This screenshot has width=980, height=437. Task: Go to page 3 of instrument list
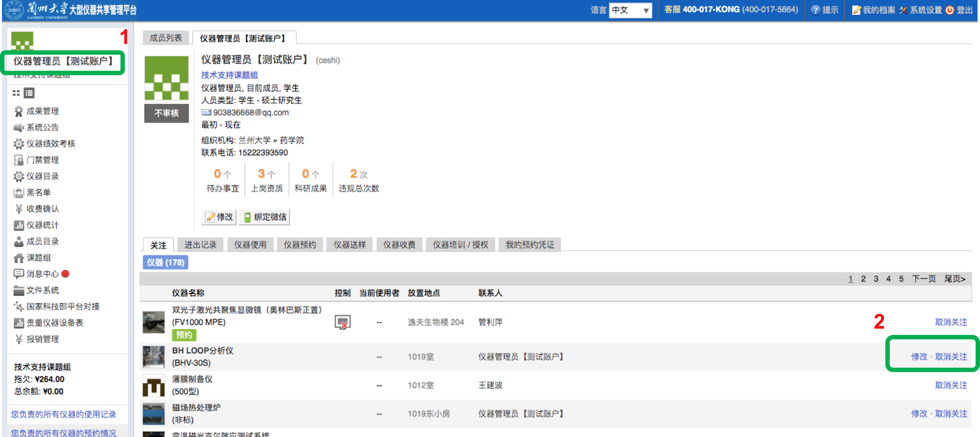click(876, 279)
